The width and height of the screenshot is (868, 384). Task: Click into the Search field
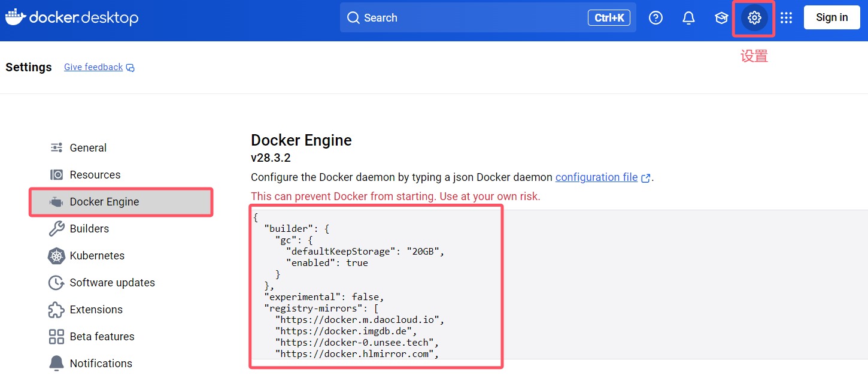467,18
